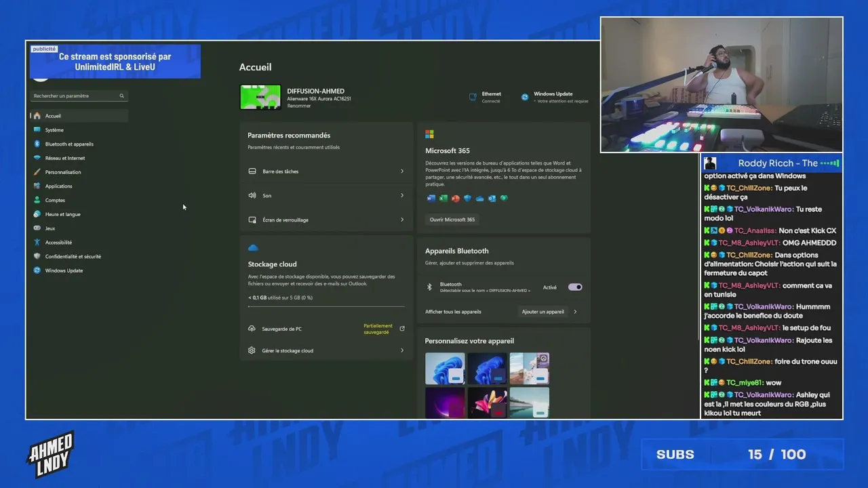The width and height of the screenshot is (868, 488).
Task: Turn off the Bluetooth switch
Action: point(575,287)
